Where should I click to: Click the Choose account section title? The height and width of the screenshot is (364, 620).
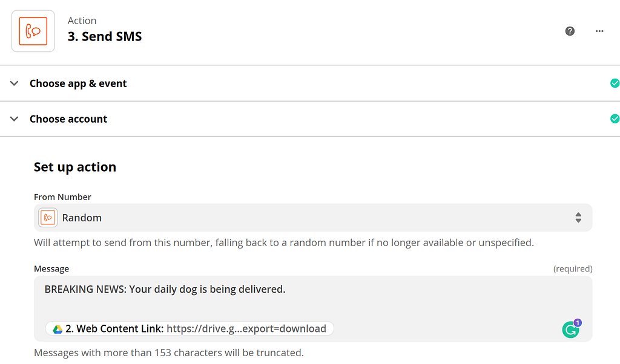click(68, 119)
